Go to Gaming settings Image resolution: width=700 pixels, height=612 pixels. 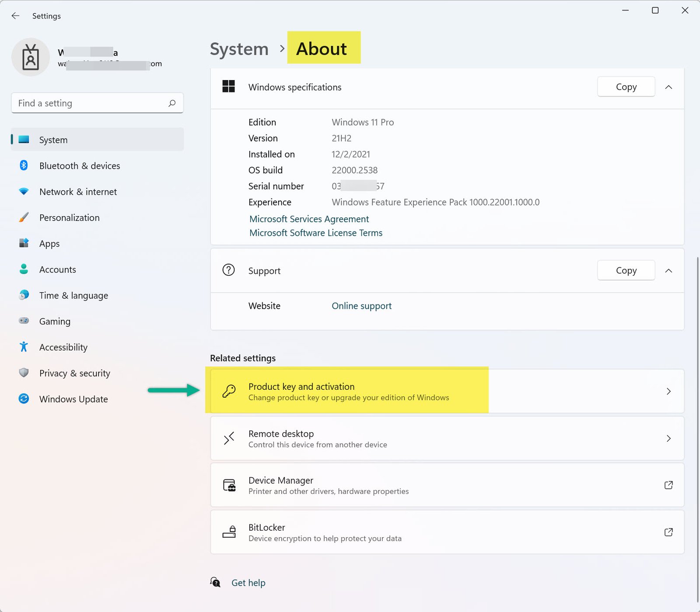[97, 321]
